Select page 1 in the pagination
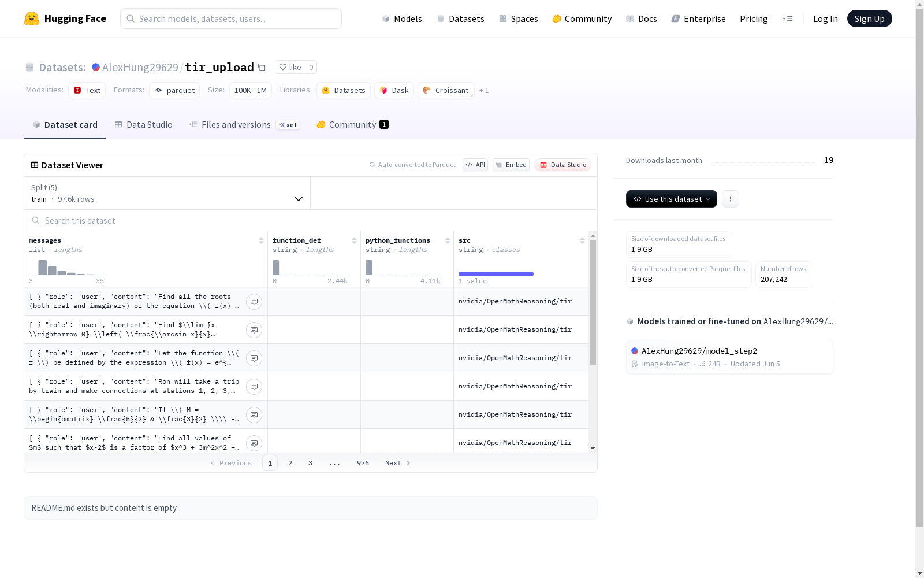This screenshot has height=578, width=924. pos(270,463)
